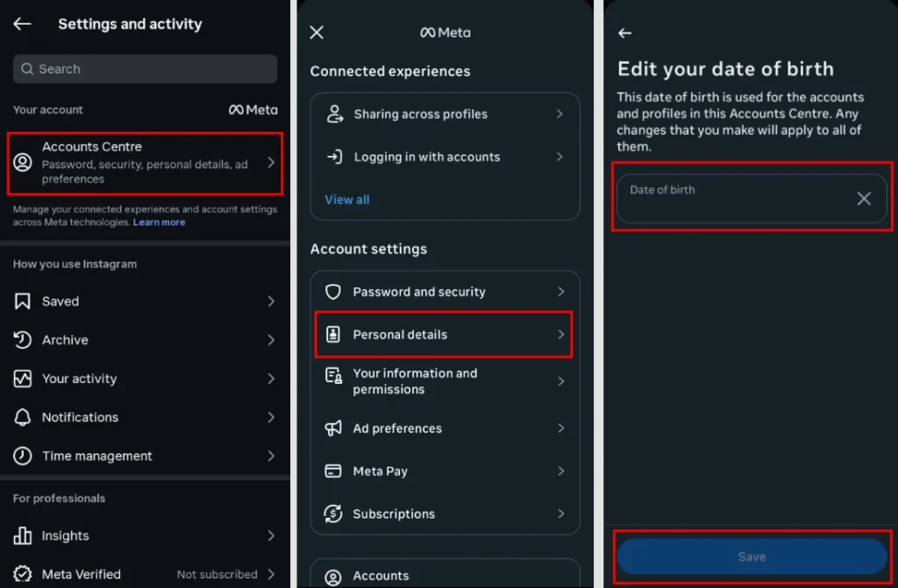Tap the Password and security shield icon
898x588 pixels.
pyautogui.click(x=332, y=292)
